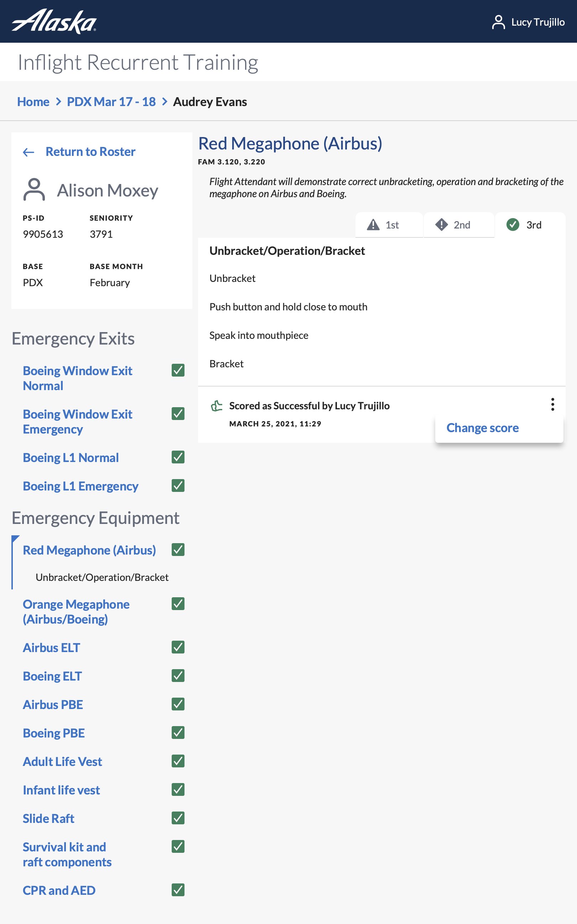Open Boeing L1 Normal drill
The height and width of the screenshot is (924, 577).
click(71, 458)
